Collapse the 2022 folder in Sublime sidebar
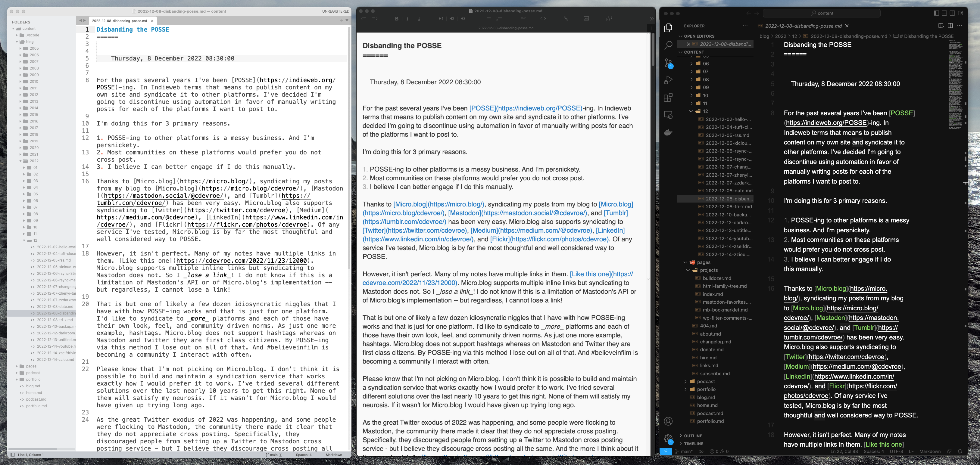The width and height of the screenshot is (980, 465). pos(21,161)
